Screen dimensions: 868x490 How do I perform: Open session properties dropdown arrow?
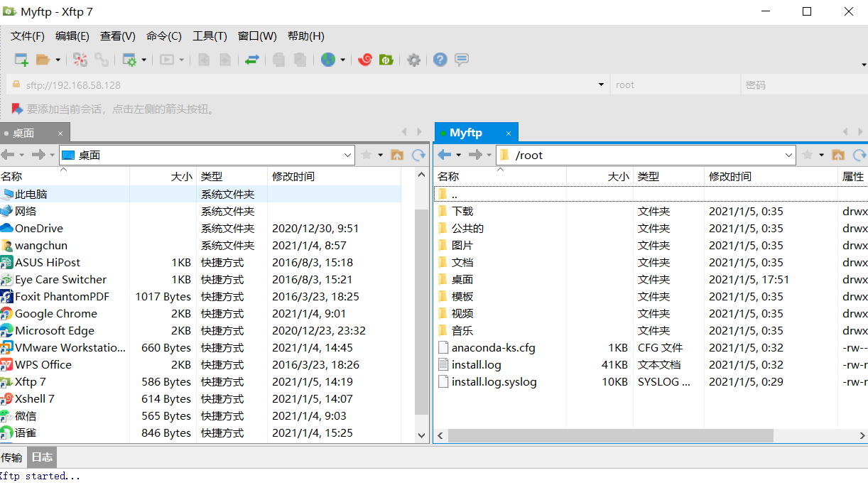[143, 60]
